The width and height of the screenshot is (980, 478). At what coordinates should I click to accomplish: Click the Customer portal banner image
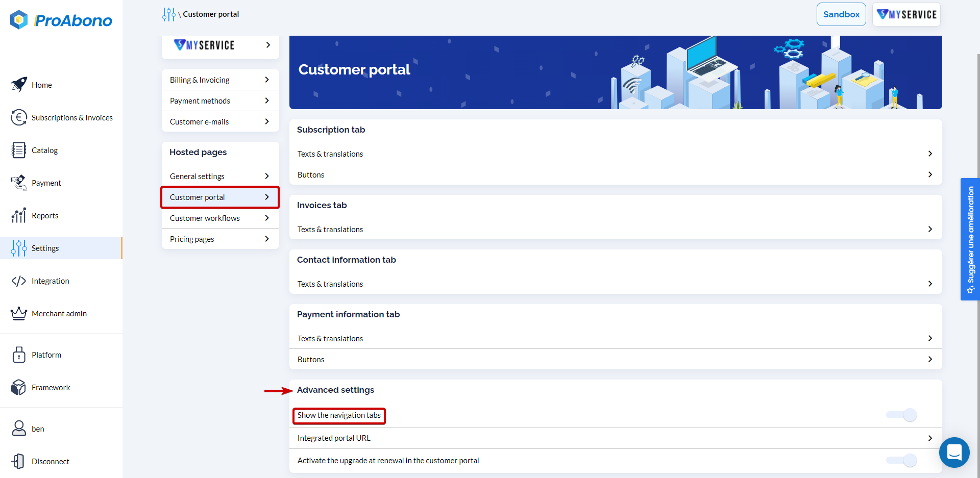[616, 72]
